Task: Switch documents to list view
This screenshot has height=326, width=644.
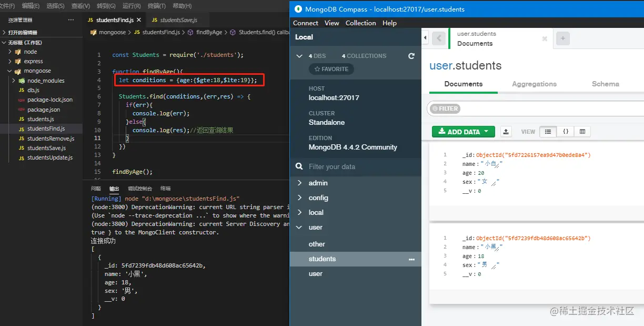Action: pos(548,132)
